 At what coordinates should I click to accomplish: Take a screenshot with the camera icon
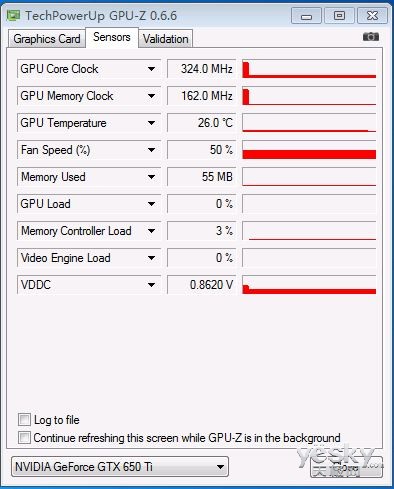(x=371, y=37)
